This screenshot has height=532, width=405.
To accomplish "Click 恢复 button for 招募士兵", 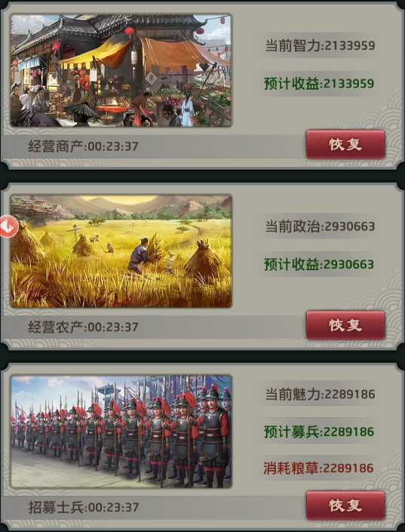I will pyautogui.click(x=345, y=506).
